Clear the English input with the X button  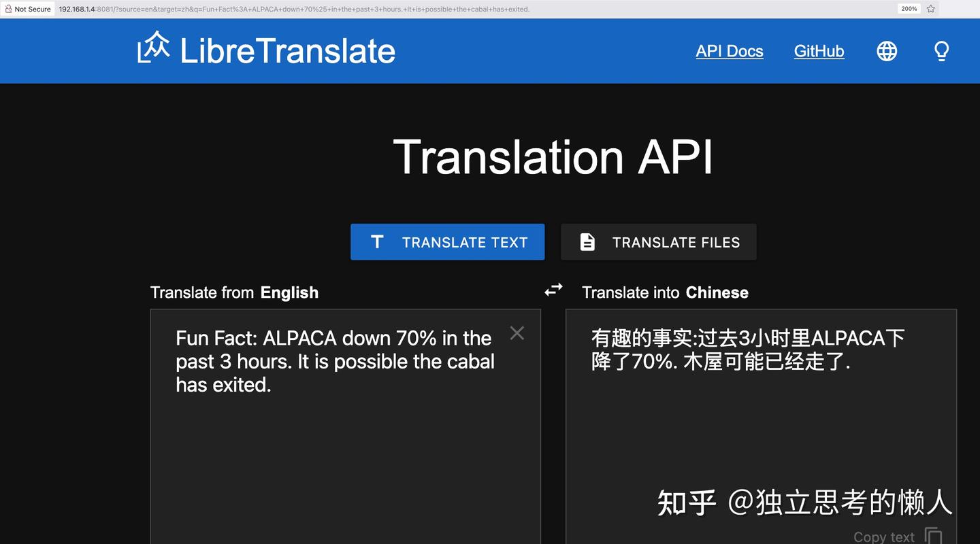point(517,333)
